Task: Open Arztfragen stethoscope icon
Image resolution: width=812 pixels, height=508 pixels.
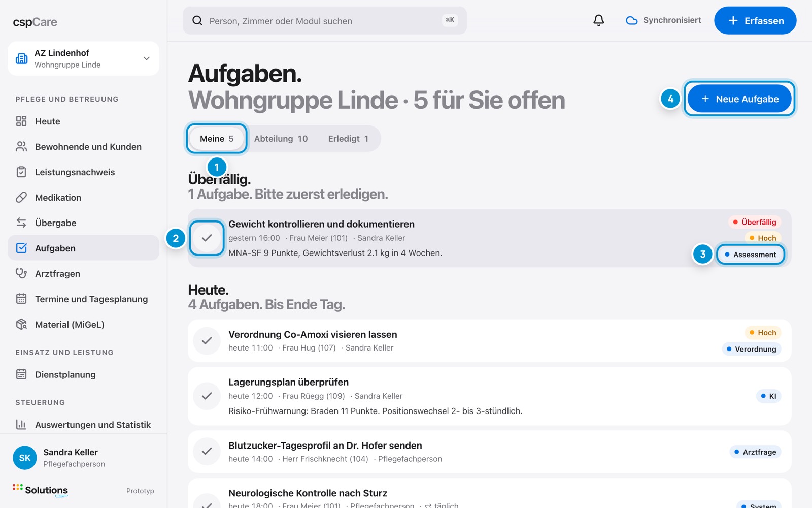Action: click(21, 273)
